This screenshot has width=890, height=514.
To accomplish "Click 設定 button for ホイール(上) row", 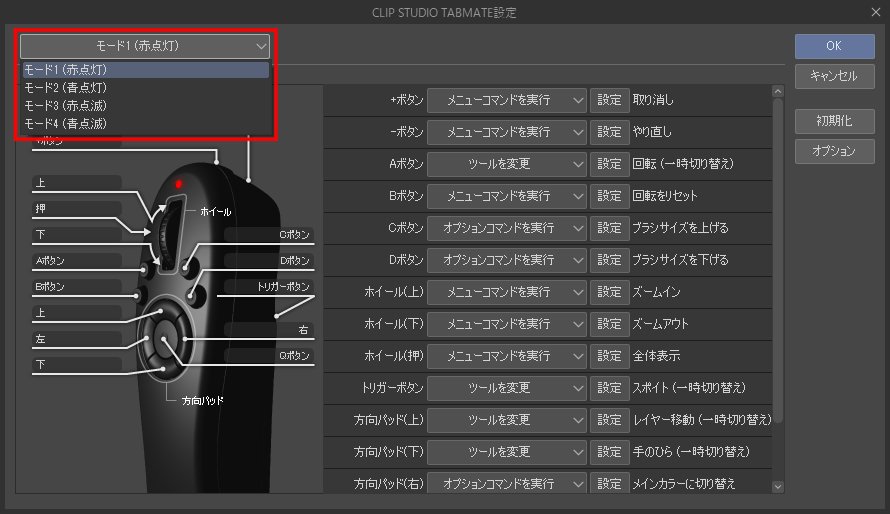I will pyautogui.click(x=610, y=292).
